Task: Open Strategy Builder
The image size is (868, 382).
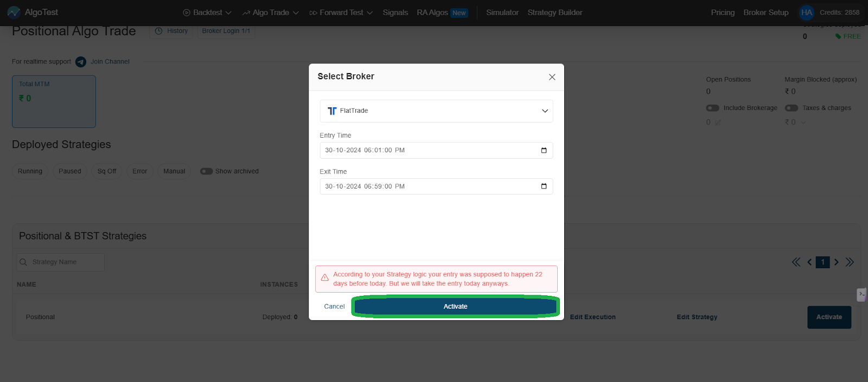Action: tap(555, 12)
